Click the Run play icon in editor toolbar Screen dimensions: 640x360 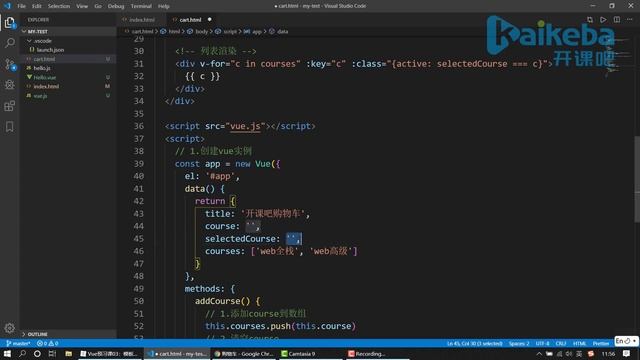(x=603, y=20)
